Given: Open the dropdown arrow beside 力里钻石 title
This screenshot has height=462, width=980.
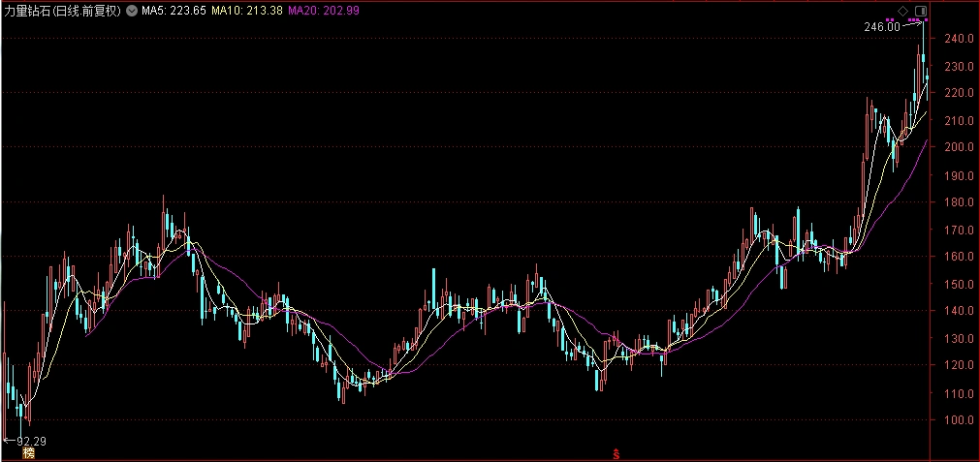Looking at the screenshot, I should (131, 11).
